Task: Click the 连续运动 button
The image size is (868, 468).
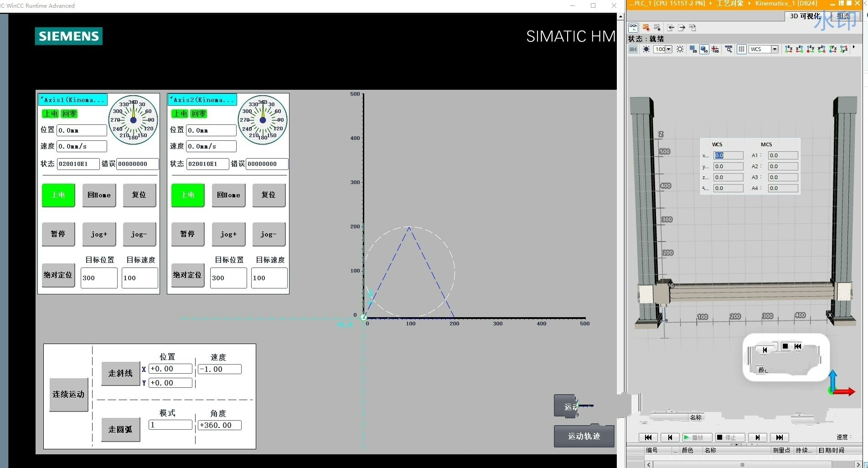Action: click(x=69, y=395)
